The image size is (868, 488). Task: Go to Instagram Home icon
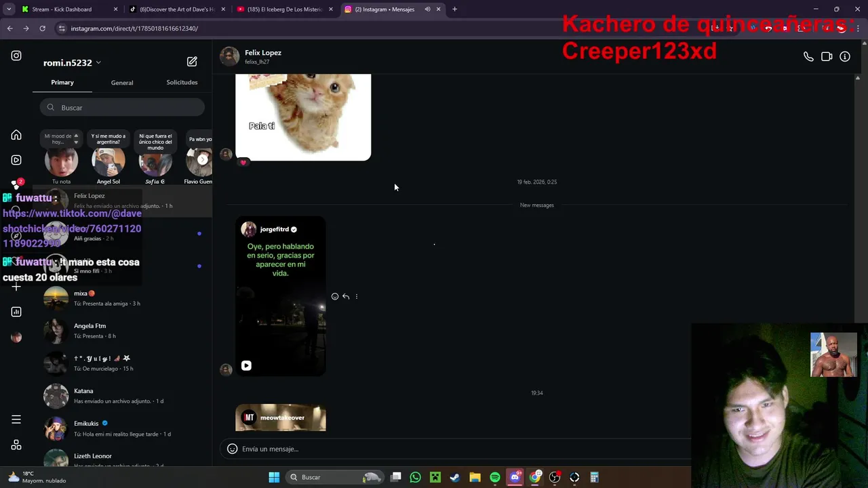[x=16, y=135]
